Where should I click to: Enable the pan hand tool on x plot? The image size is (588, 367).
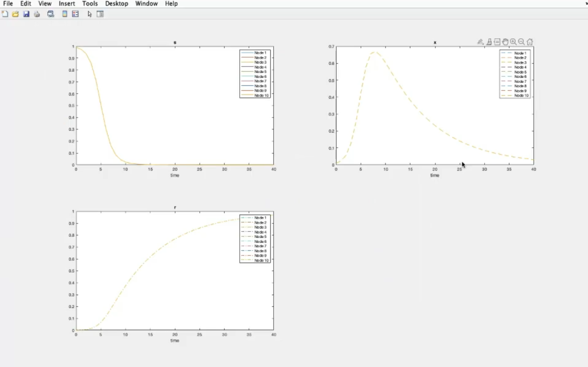click(x=505, y=42)
